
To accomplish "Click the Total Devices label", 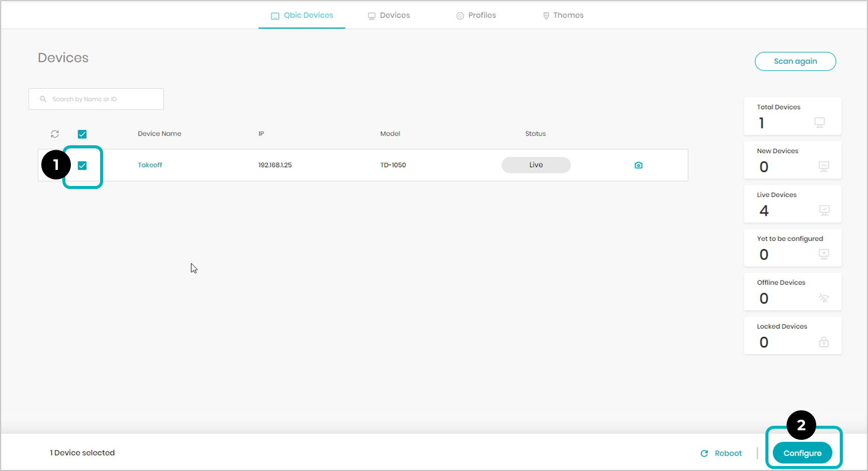I will pyautogui.click(x=778, y=107).
